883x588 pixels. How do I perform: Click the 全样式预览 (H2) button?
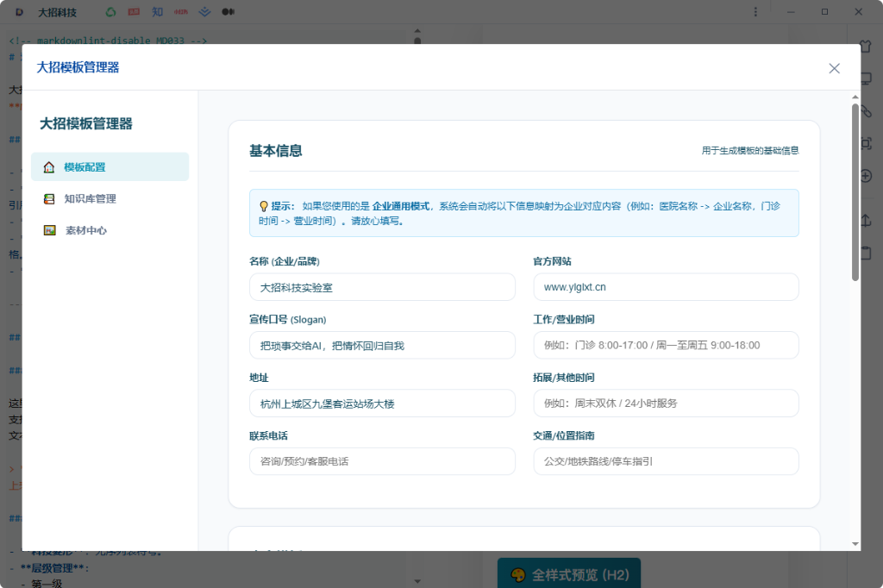(568, 572)
